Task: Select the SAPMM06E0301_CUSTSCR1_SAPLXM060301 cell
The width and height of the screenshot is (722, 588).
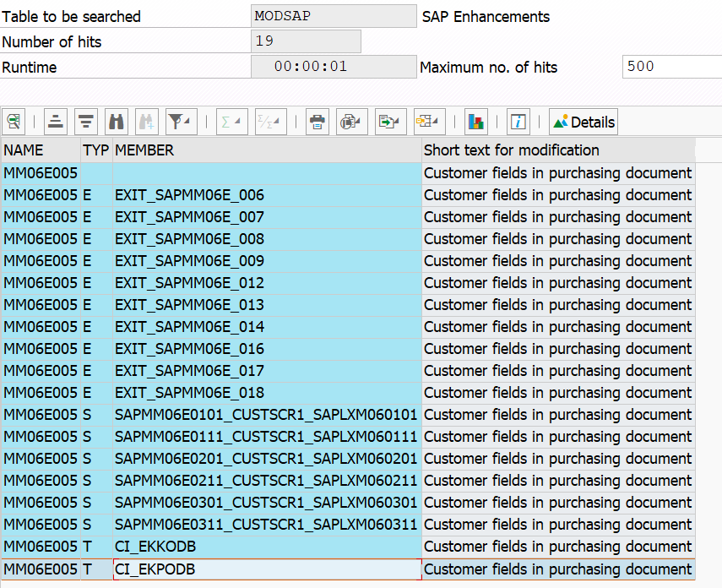Action: 267,503
